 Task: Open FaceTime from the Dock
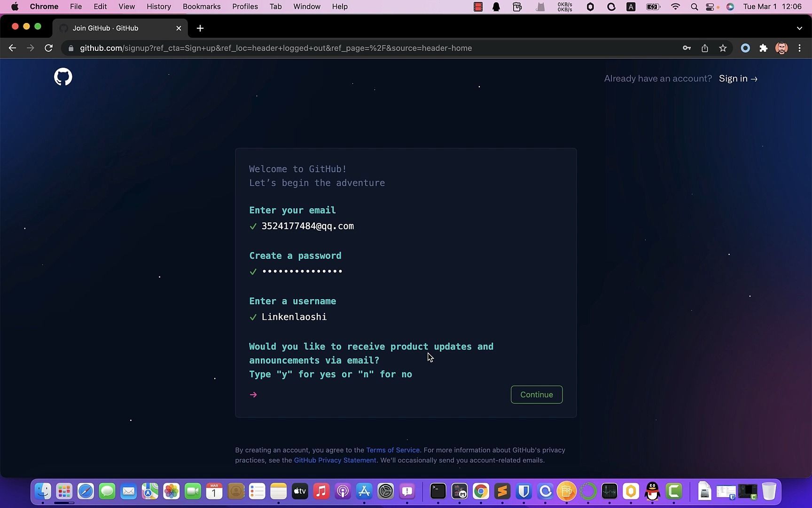[x=193, y=492]
